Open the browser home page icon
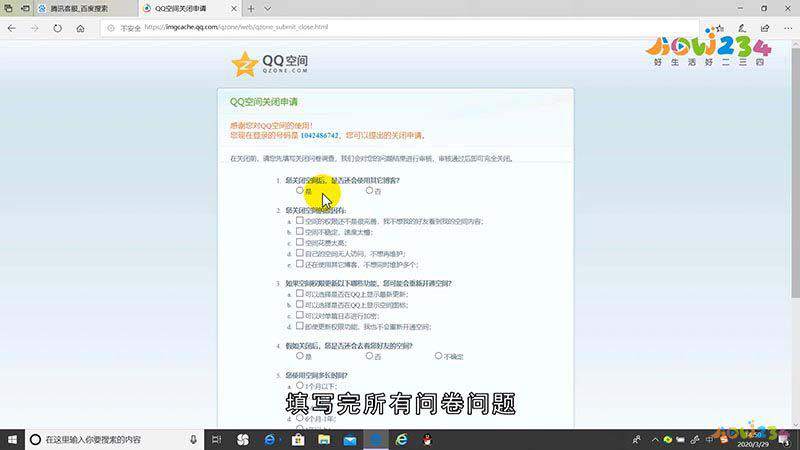This screenshot has height=450, width=800. (81, 29)
